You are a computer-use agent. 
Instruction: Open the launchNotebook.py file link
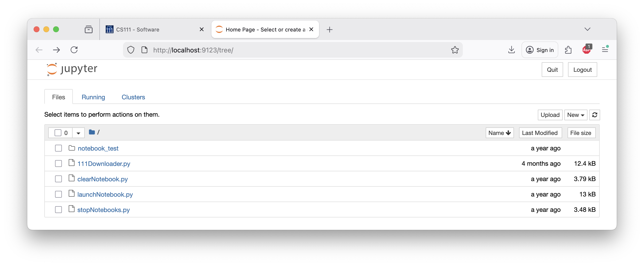105,194
